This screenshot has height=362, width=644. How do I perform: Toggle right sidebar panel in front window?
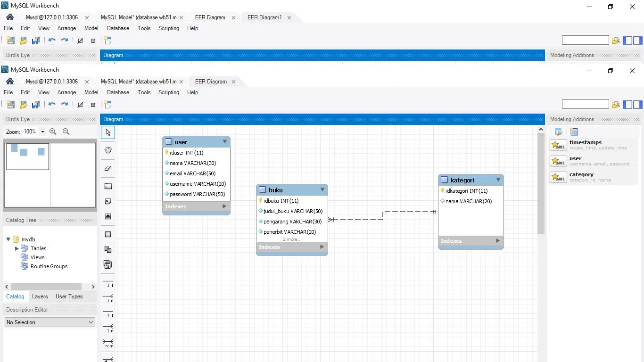click(x=638, y=105)
